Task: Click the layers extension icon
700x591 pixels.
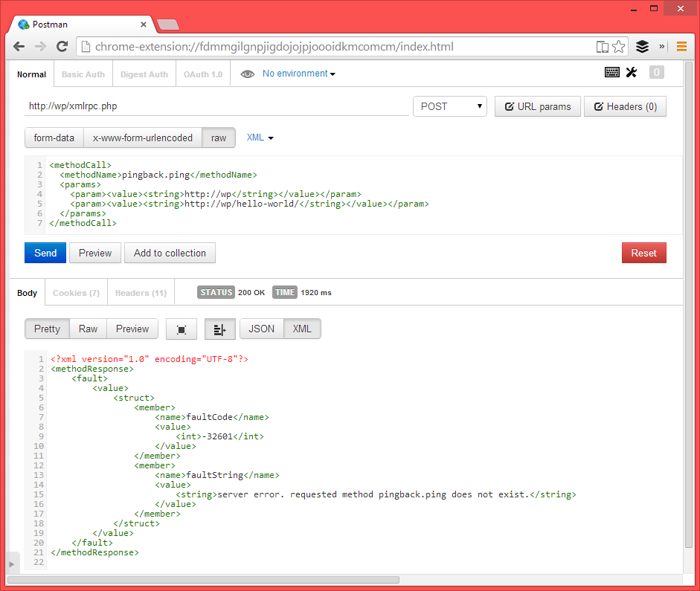Action: click(642, 46)
